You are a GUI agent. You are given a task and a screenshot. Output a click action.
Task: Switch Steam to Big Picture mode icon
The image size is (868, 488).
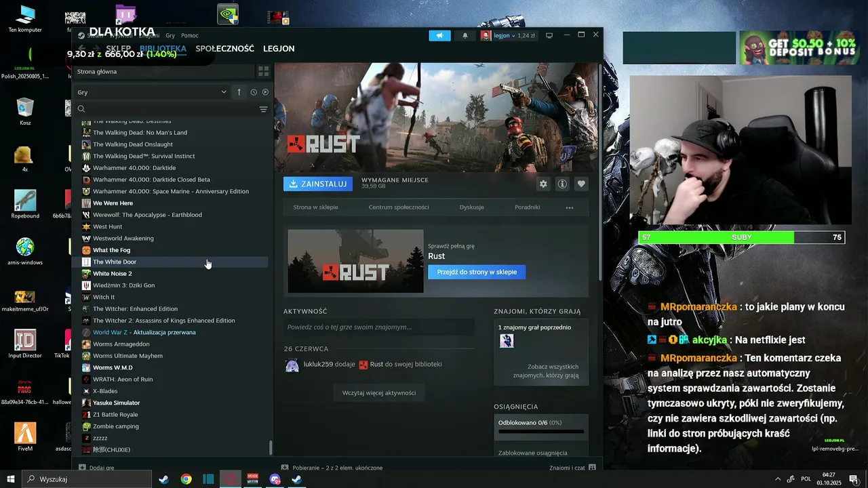tap(549, 35)
